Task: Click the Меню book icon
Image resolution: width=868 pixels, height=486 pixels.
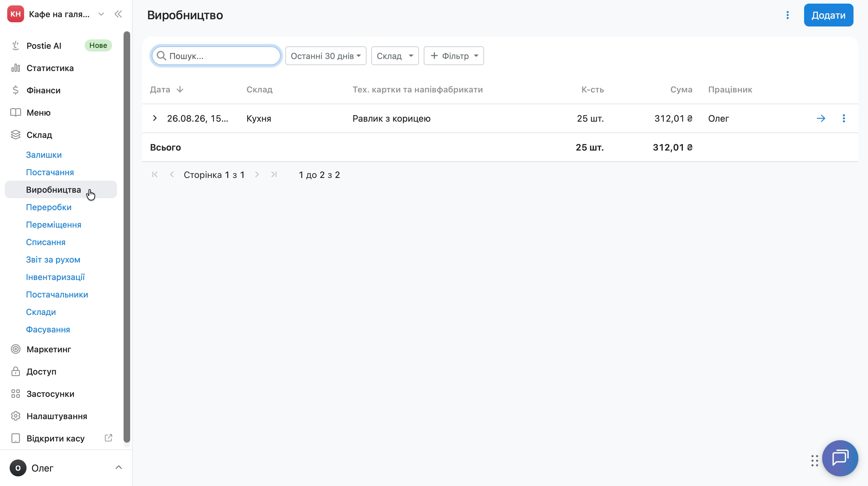Action: point(15,112)
